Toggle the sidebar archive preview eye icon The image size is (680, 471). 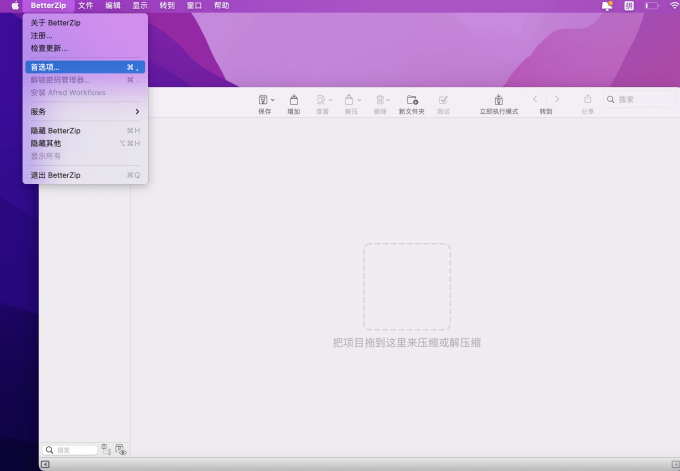pos(121,449)
